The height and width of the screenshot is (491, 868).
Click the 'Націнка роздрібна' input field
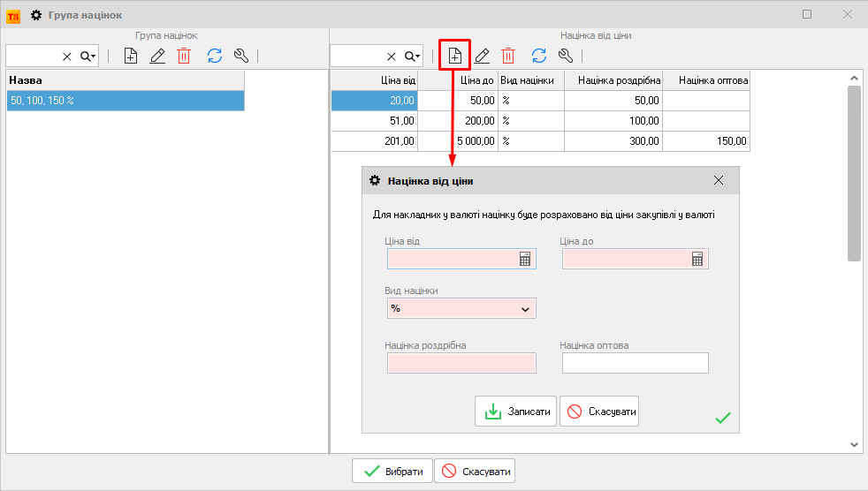pyautogui.click(x=461, y=363)
